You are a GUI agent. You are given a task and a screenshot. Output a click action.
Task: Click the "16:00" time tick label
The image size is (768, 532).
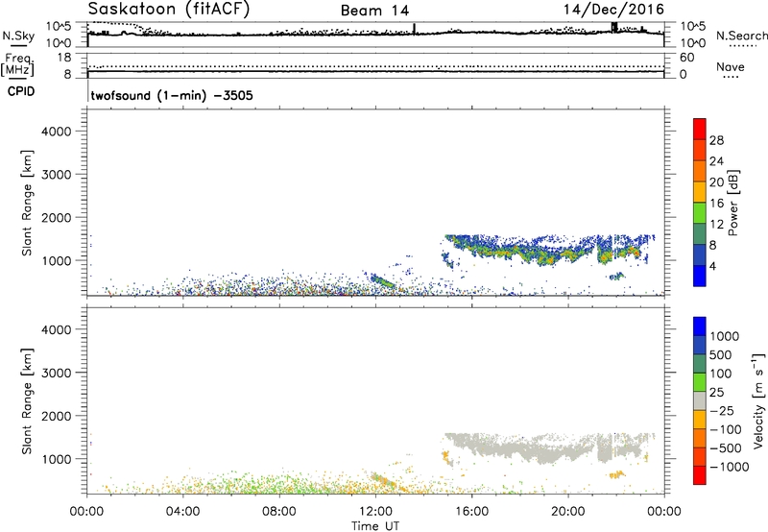471,512
